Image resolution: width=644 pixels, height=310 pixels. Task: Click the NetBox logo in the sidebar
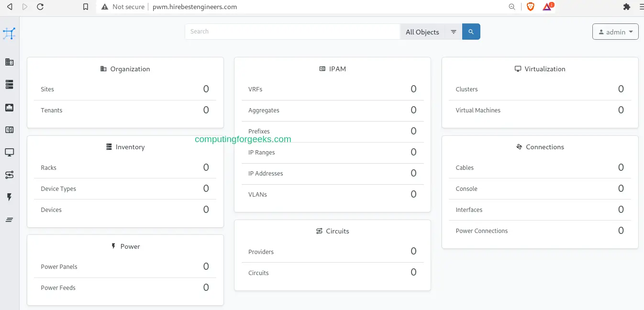tap(9, 33)
